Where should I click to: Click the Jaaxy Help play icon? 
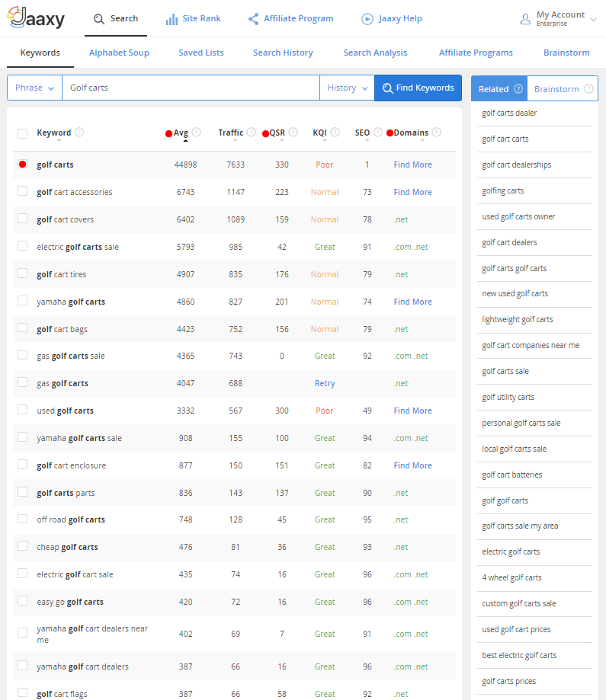367,19
